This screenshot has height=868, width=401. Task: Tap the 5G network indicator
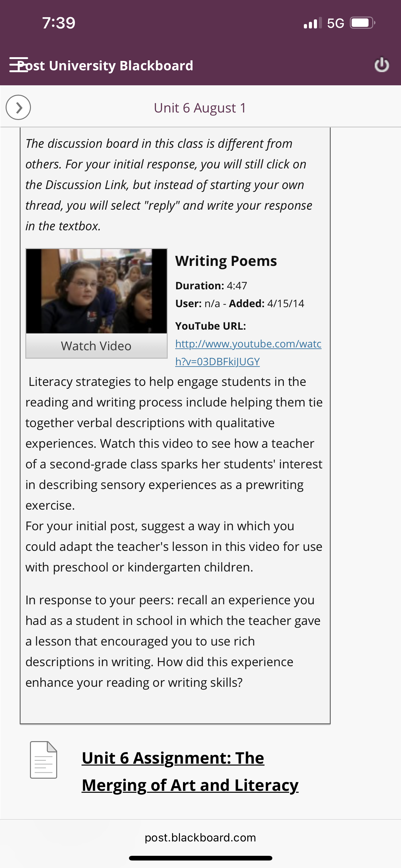335,23
